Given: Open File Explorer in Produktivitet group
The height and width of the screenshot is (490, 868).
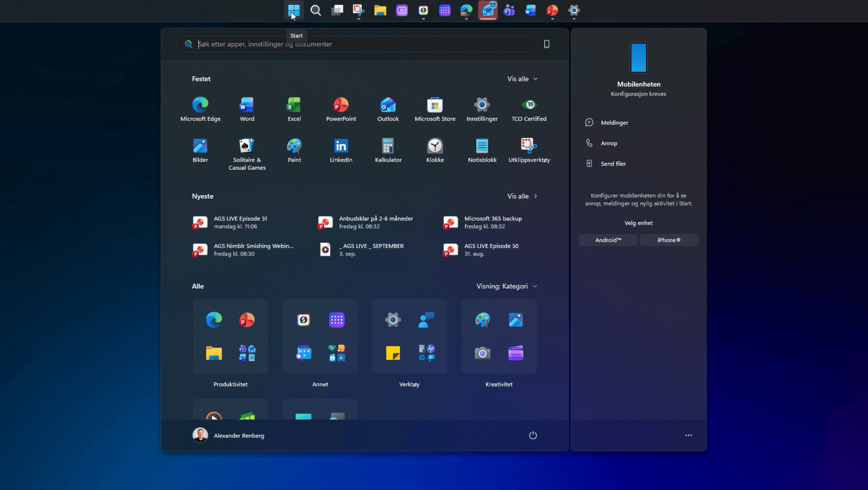Looking at the screenshot, I should coord(214,353).
